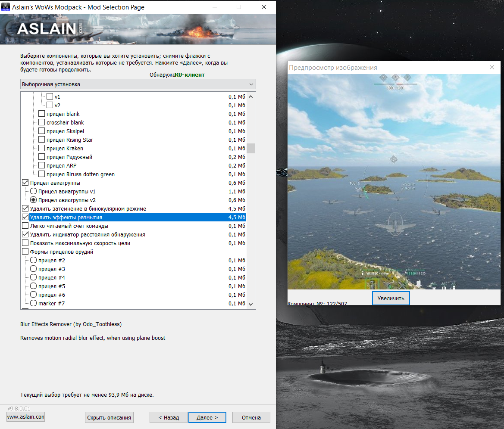The width and height of the screenshot is (504, 429).
Task: Click the 'RU-клиент' detected text
Action: tap(190, 75)
